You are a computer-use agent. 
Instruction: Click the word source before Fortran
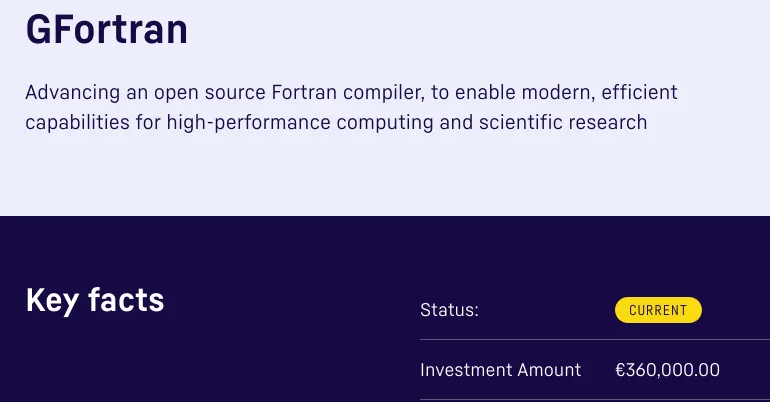tap(238, 93)
